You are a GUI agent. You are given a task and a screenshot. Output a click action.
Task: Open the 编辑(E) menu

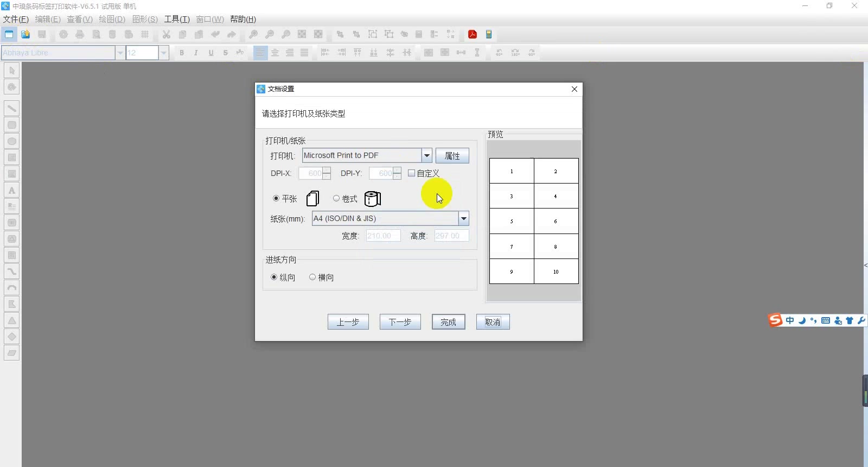click(48, 19)
